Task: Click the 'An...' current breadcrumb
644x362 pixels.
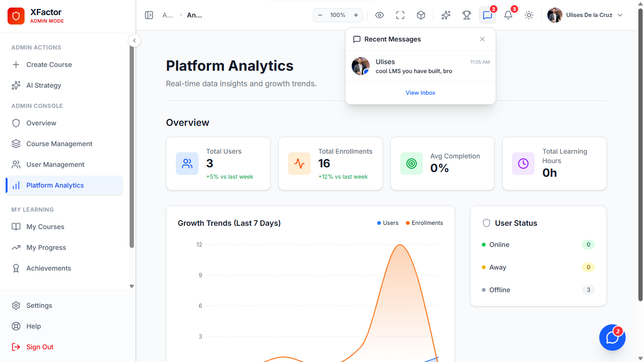Action: pos(195,15)
